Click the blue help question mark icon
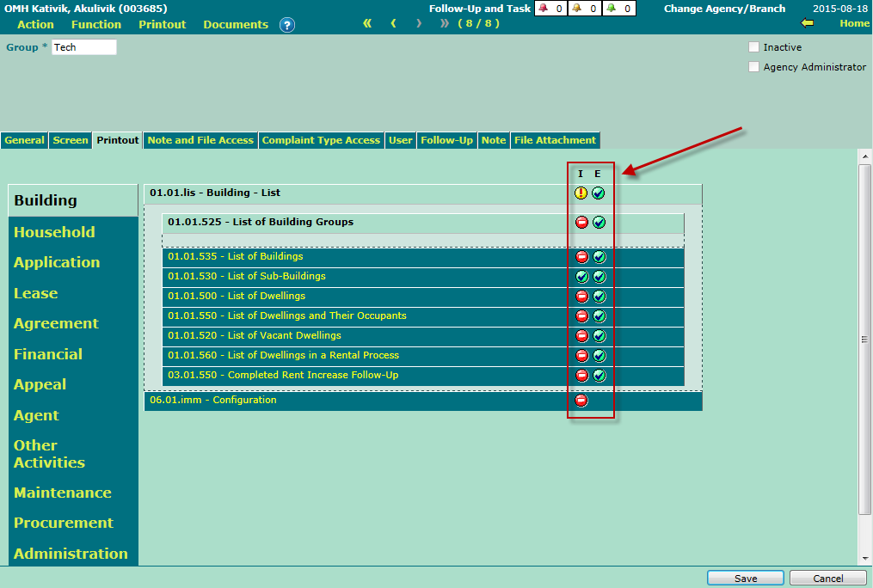Image resolution: width=873 pixels, height=588 pixels. click(287, 25)
